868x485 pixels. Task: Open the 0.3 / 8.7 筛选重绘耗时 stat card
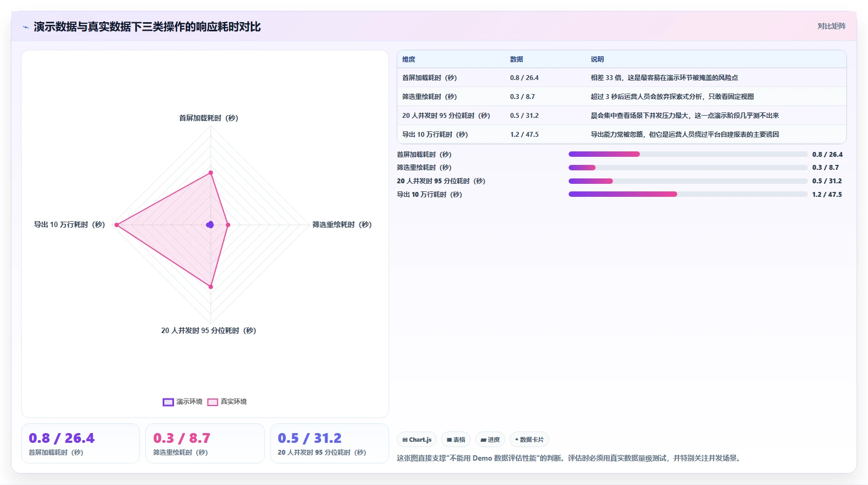(205, 443)
